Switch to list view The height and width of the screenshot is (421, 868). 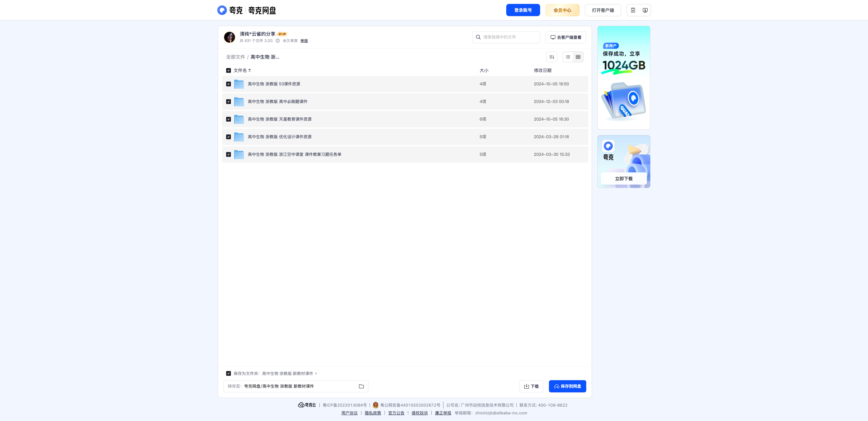(x=568, y=57)
